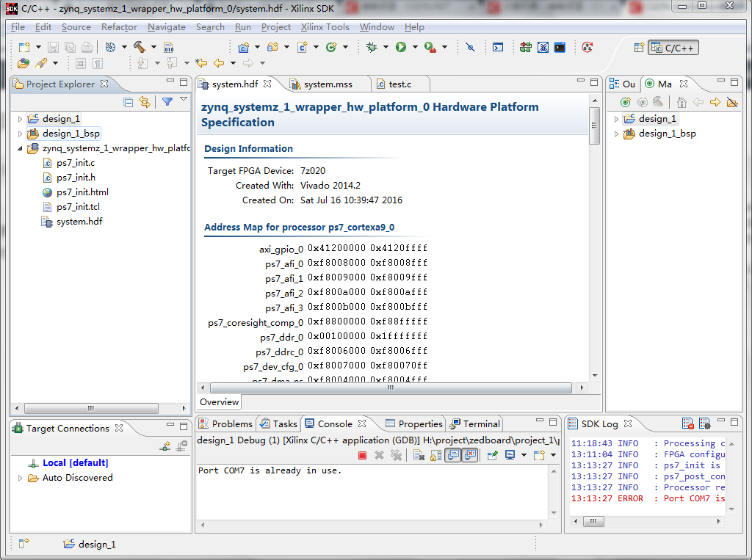Viewport: 752px width, 560px height.
Task: Select system.hdf file in Project Explorer
Action: [79, 222]
